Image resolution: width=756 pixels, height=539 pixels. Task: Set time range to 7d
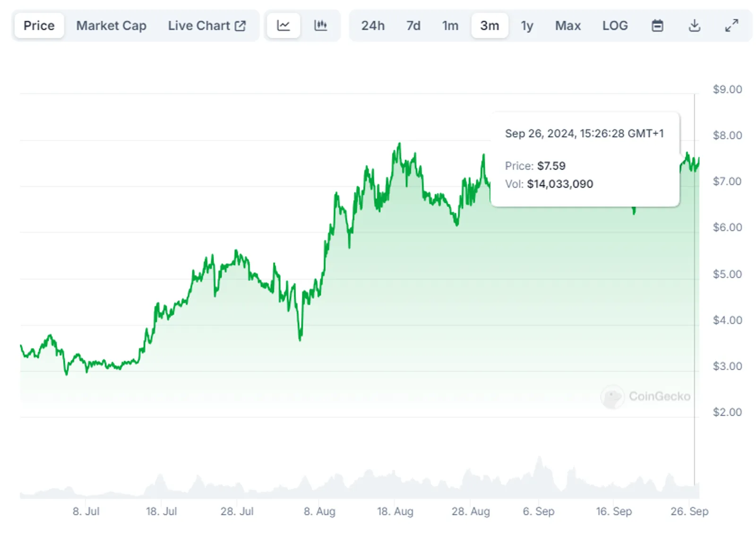point(413,26)
